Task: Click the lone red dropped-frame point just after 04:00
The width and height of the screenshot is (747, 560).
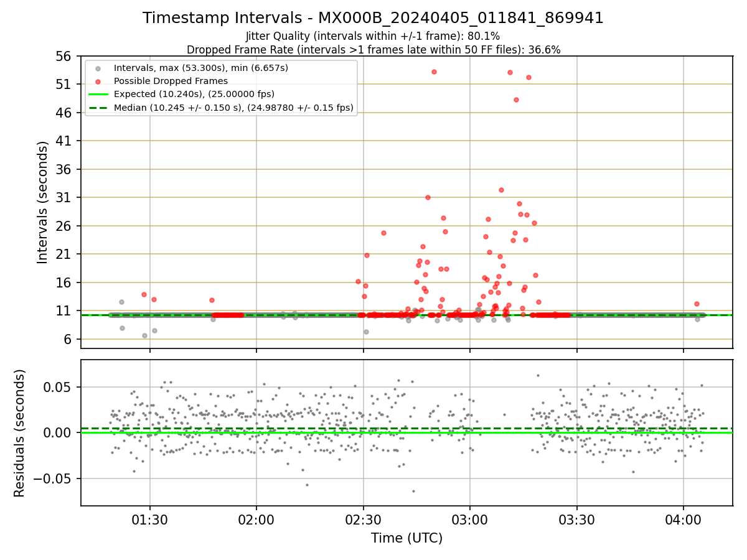Action: 697,304
